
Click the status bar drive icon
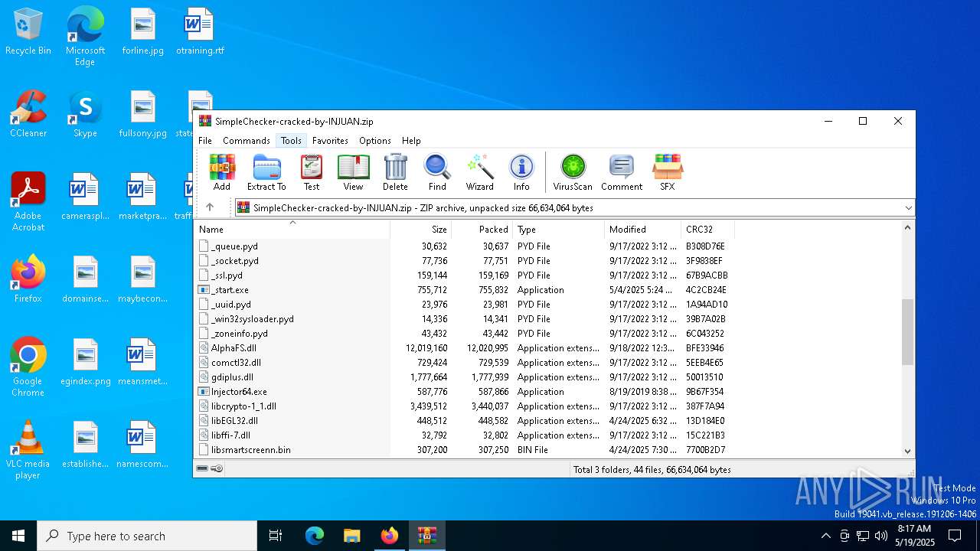pos(202,468)
